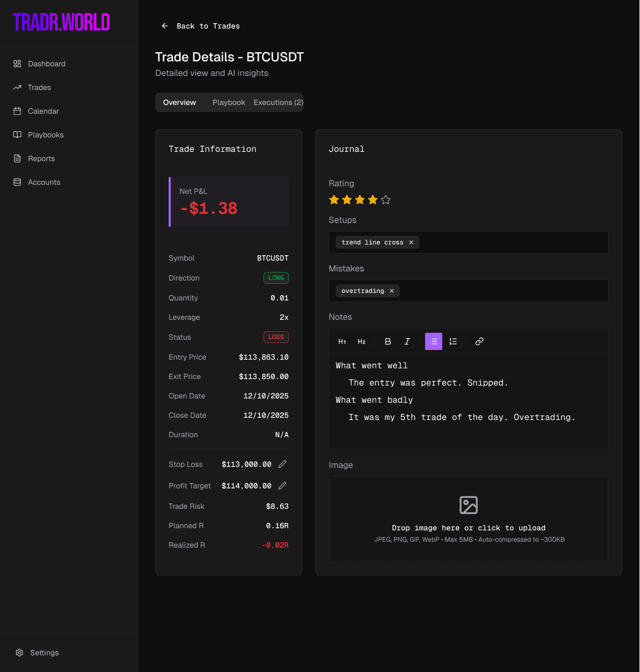This screenshot has height=672, width=640.
Task: Remove the overtrading mistake tag
Action: [392, 291]
